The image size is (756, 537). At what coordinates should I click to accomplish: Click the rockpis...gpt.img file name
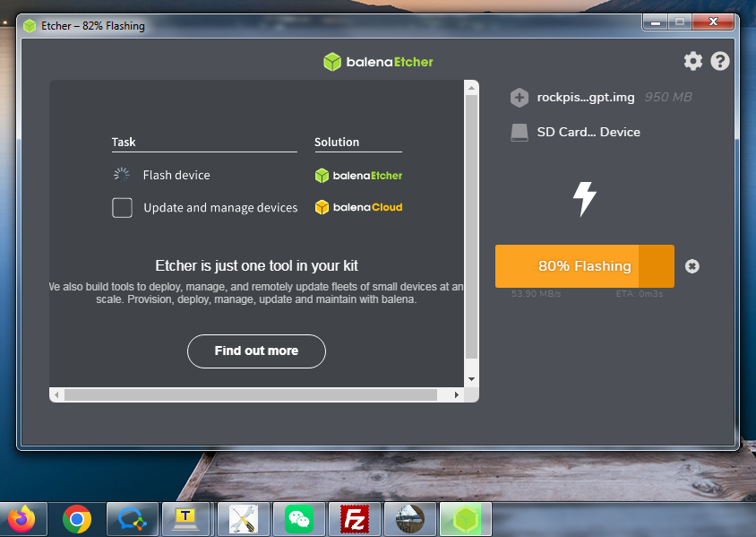click(586, 98)
